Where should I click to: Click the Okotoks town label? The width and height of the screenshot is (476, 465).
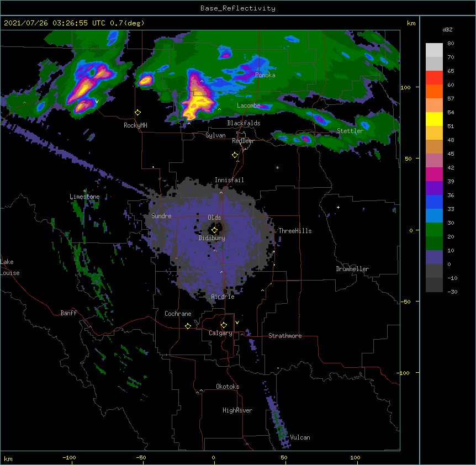click(228, 387)
